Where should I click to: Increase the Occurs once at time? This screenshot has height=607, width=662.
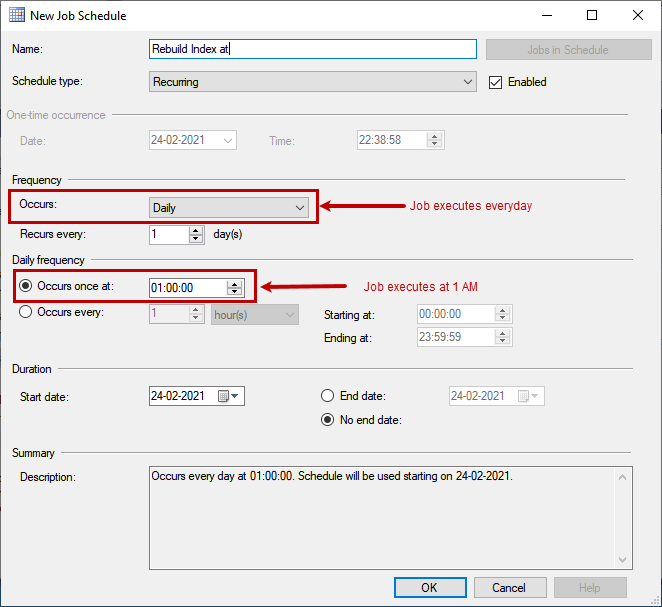[235, 283]
